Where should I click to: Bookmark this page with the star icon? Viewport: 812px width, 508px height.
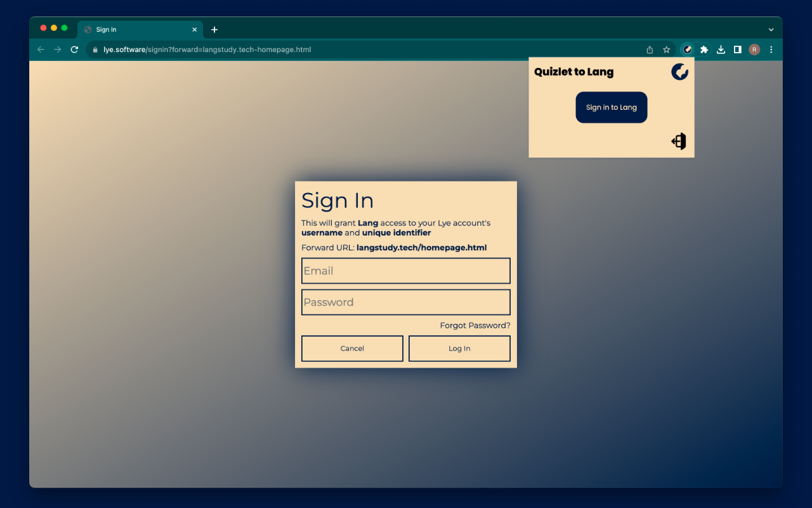click(667, 50)
